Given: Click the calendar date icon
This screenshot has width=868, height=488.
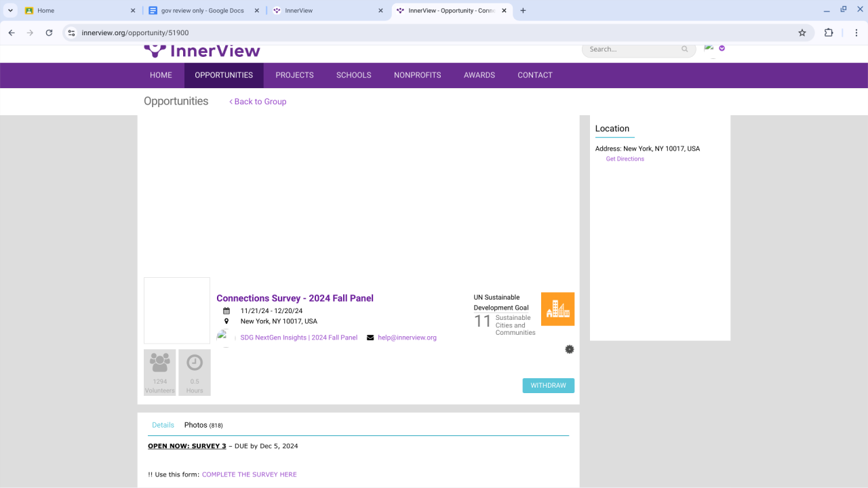Looking at the screenshot, I should tap(226, 311).
